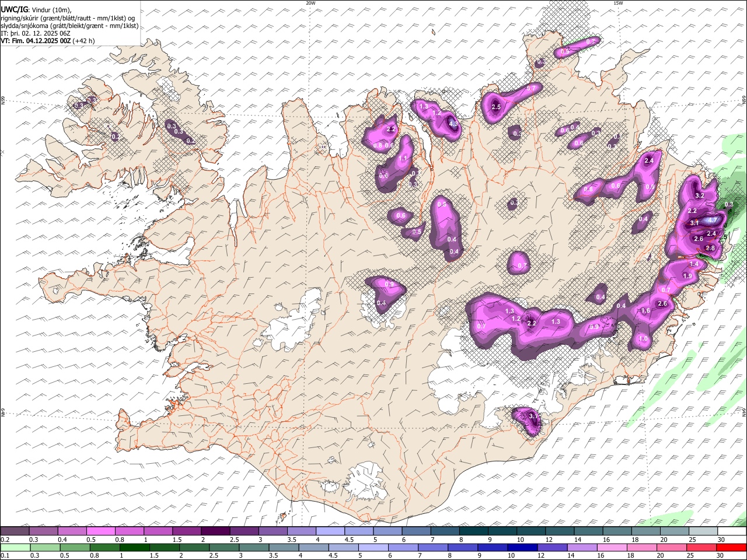Click the 4.7 precipitation value in the east
Viewport: 747px width, 560px height.
click(x=712, y=220)
